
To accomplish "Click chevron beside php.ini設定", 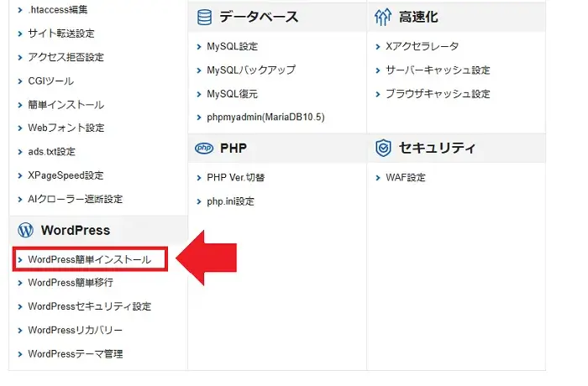I will click(x=199, y=202).
